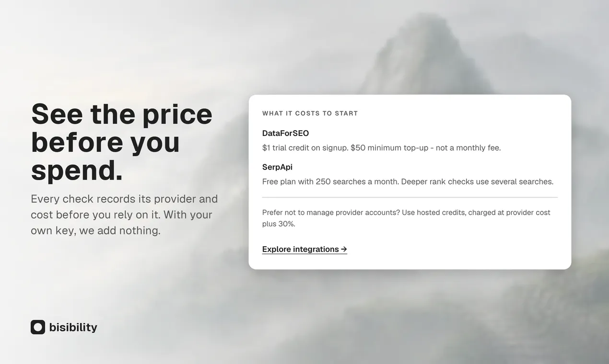Click the 'See the price before you spend' headline
The height and width of the screenshot is (364, 609).
tap(122, 142)
